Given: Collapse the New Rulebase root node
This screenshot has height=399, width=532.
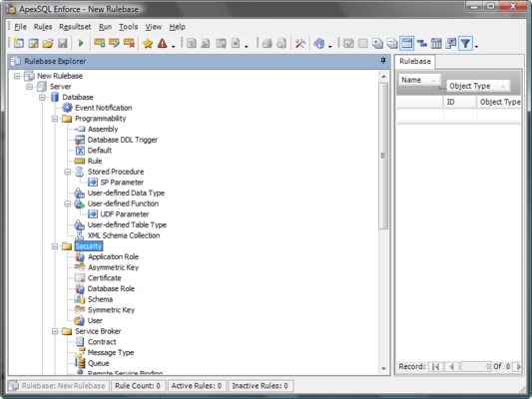Looking at the screenshot, I should (x=17, y=76).
